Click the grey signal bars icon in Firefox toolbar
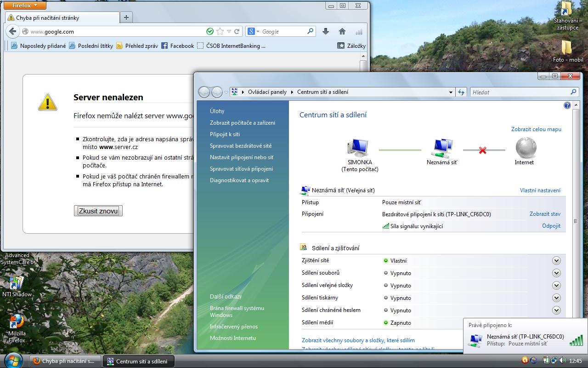The height and width of the screenshot is (368, 588). [x=359, y=31]
